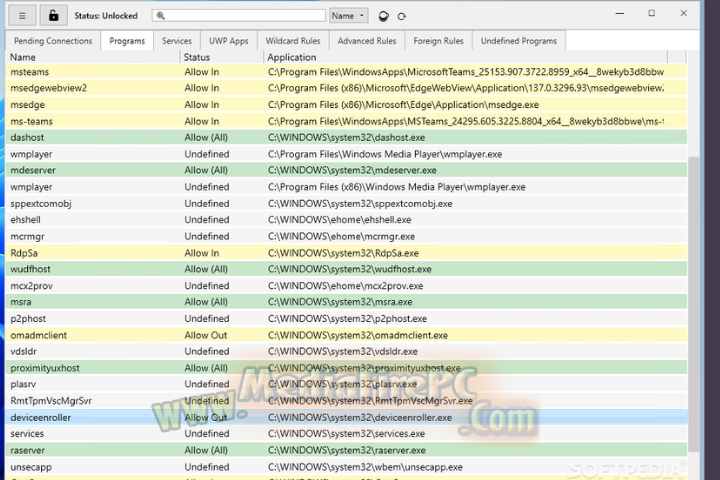Viewport: 720px width, 480px height.
Task: Open the Wildcard Rules tab
Action: coord(293,41)
